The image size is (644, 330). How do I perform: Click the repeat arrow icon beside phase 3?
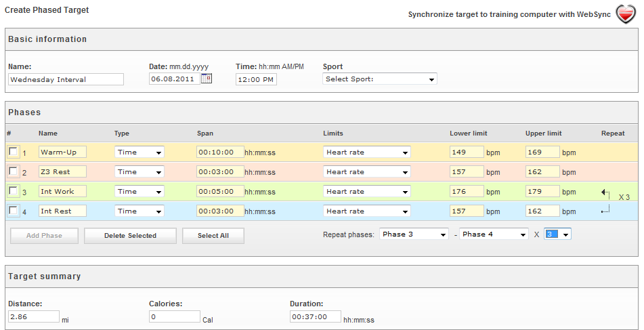605,192
